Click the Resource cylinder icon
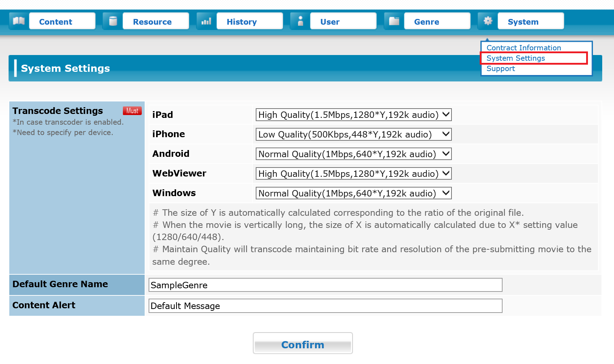 pyautogui.click(x=113, y=21)
